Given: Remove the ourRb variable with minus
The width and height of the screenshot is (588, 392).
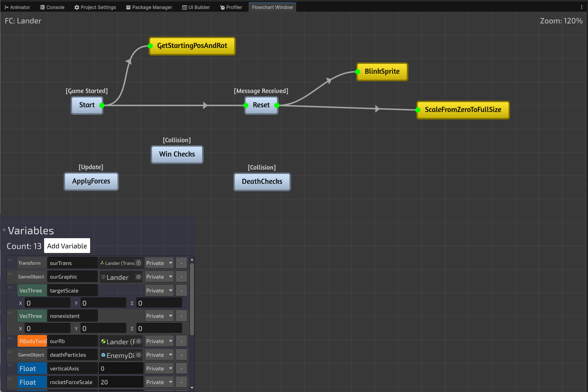Looking at the screenshot, I should click(x=181, y=341).
